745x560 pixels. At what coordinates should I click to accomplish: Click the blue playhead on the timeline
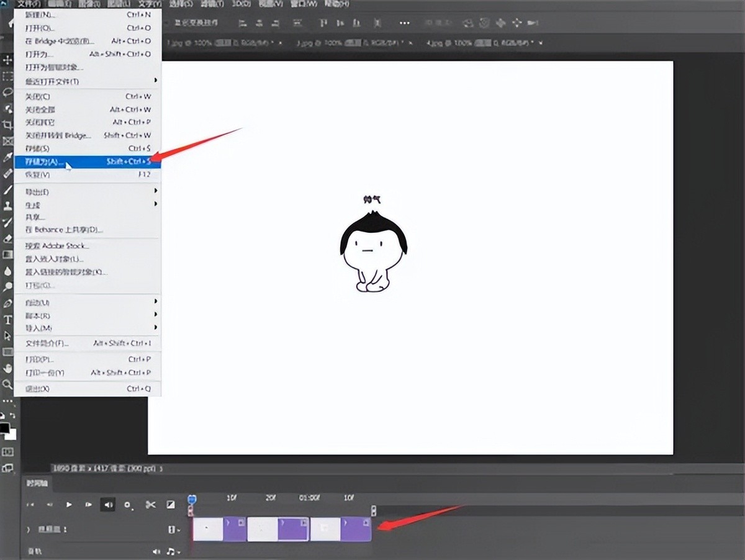(192, 499)
